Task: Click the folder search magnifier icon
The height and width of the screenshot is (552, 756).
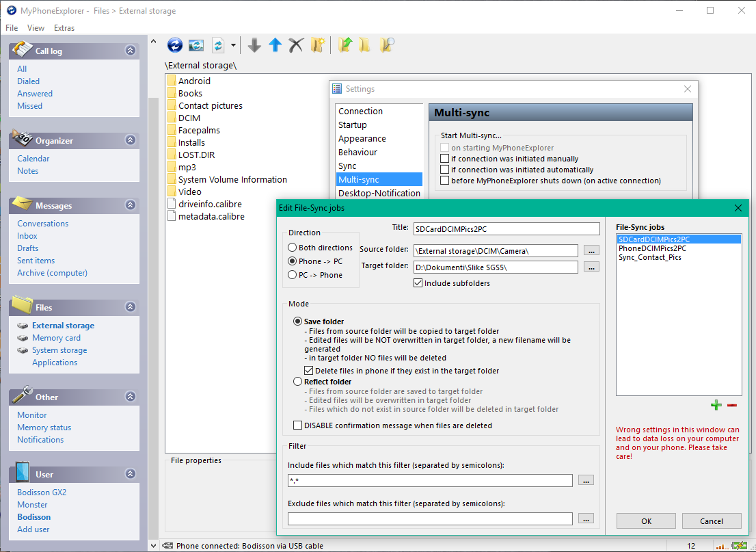Action: point(388,45)
